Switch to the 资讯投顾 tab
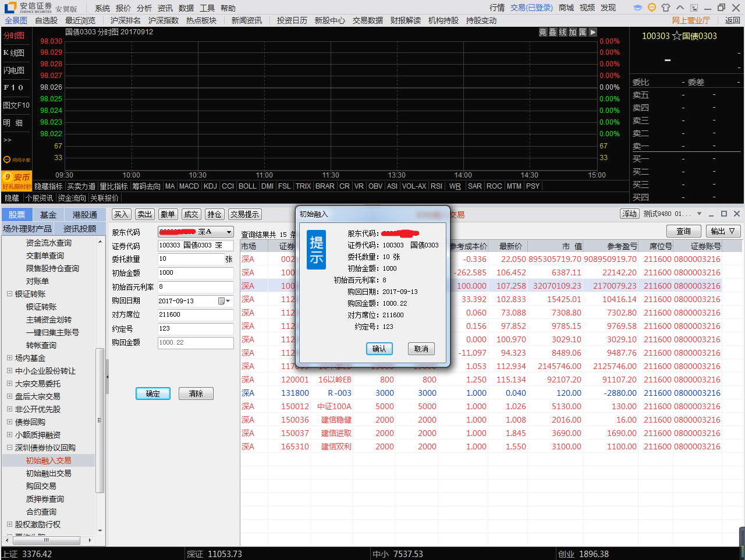The image size is (745, 560). click(x=80, y=229)
